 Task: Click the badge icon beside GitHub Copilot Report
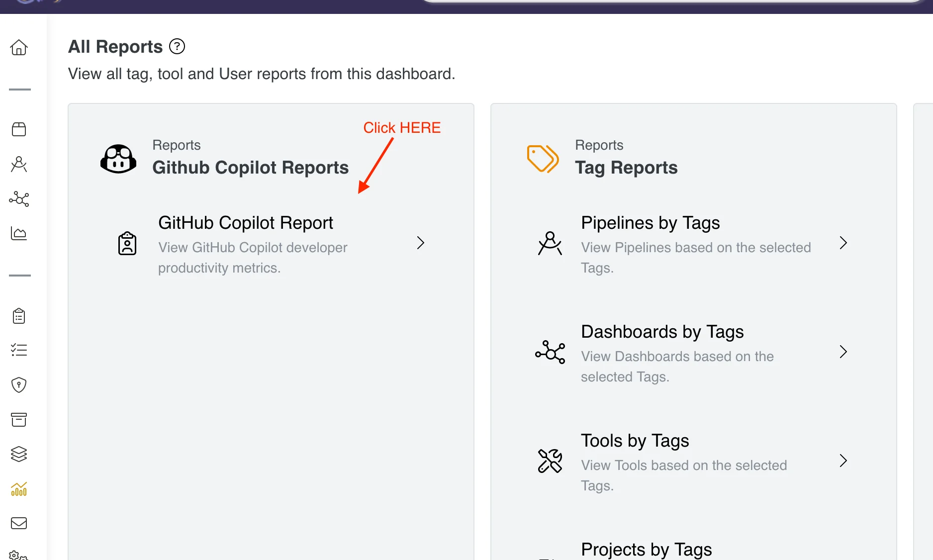point(127,243)
